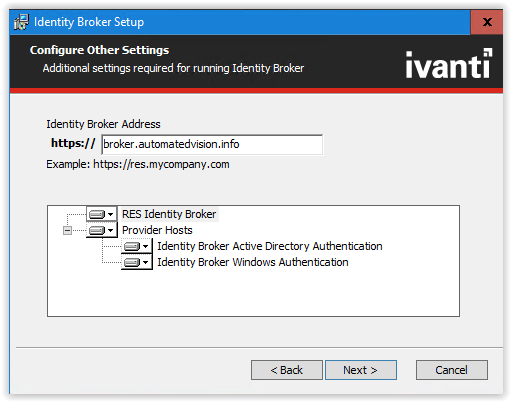The width and height of the screenshot is (511, 402).
Task: Click the installer icon in title bar
Action: pyautogui.click(x=21, y=22)
